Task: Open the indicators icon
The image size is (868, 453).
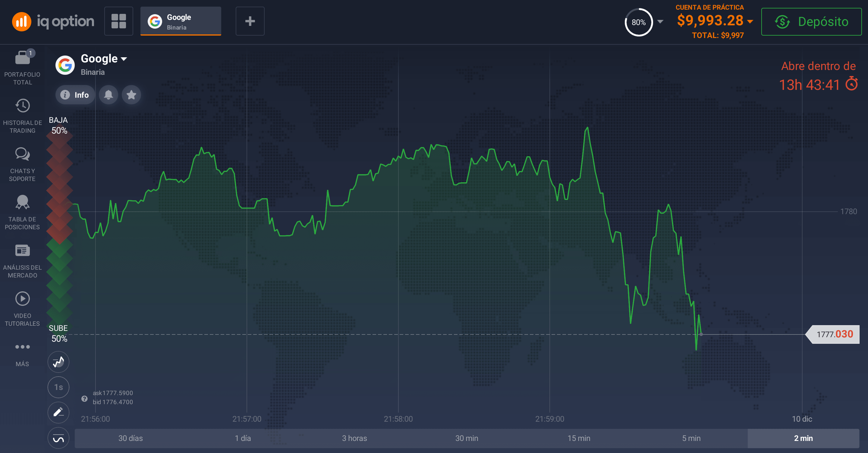Action: pos(58,438)
